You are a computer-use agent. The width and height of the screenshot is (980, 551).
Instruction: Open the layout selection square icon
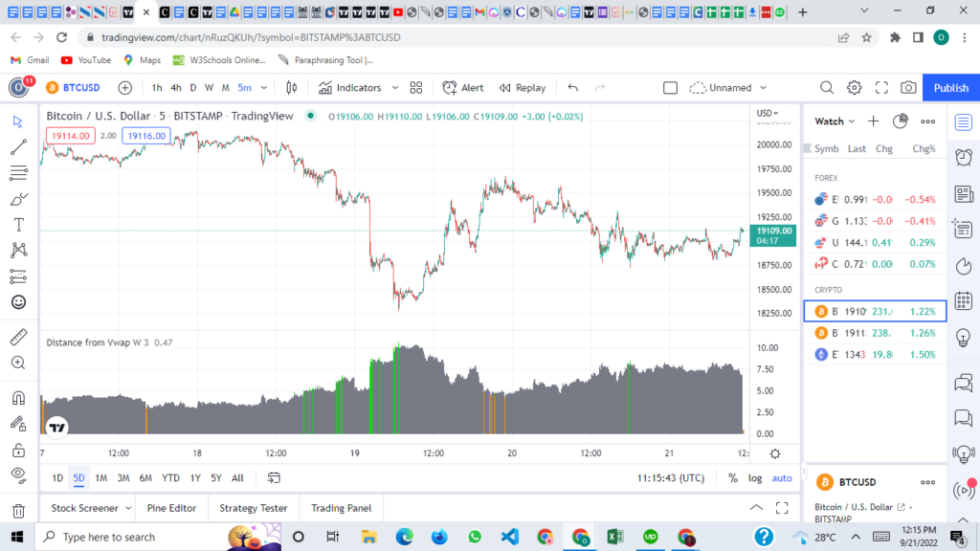pos(670,88)
